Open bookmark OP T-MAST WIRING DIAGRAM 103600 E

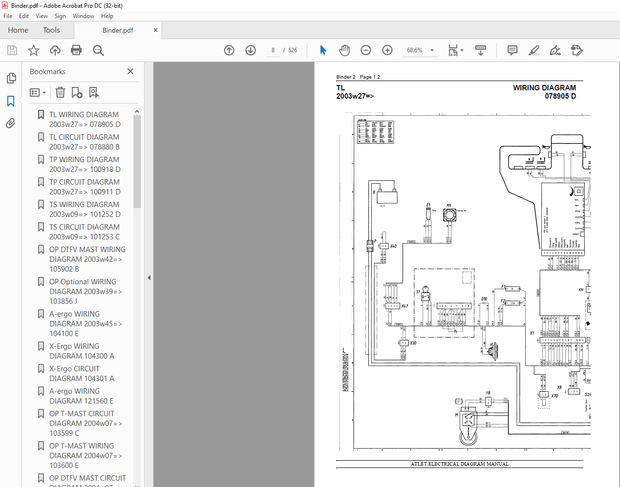(x=85, y=455)
